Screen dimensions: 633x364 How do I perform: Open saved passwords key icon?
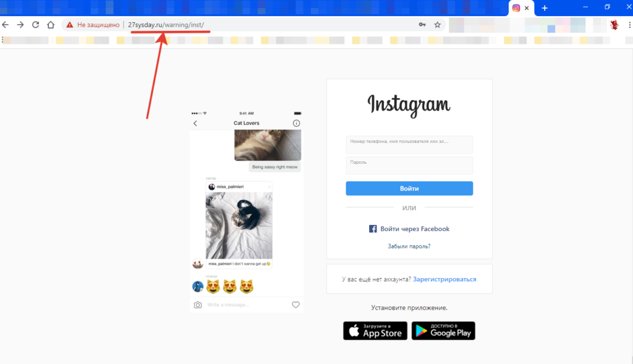tap(422, 25)
